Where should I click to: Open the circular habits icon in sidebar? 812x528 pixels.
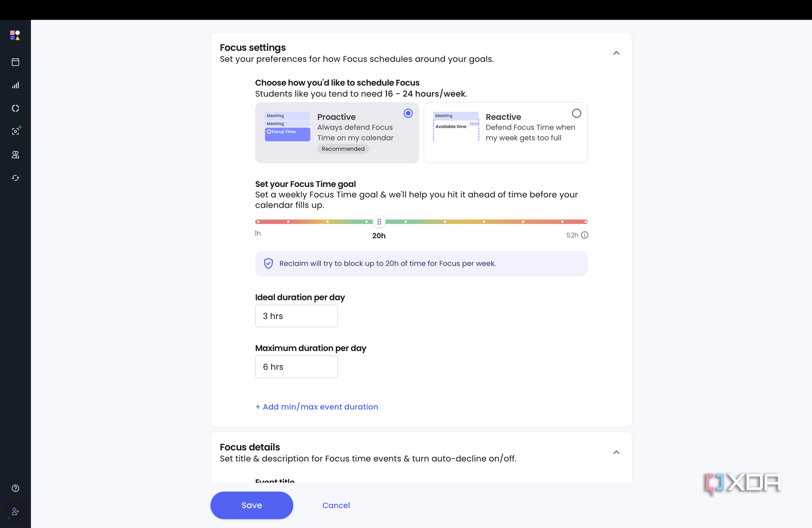15,108
